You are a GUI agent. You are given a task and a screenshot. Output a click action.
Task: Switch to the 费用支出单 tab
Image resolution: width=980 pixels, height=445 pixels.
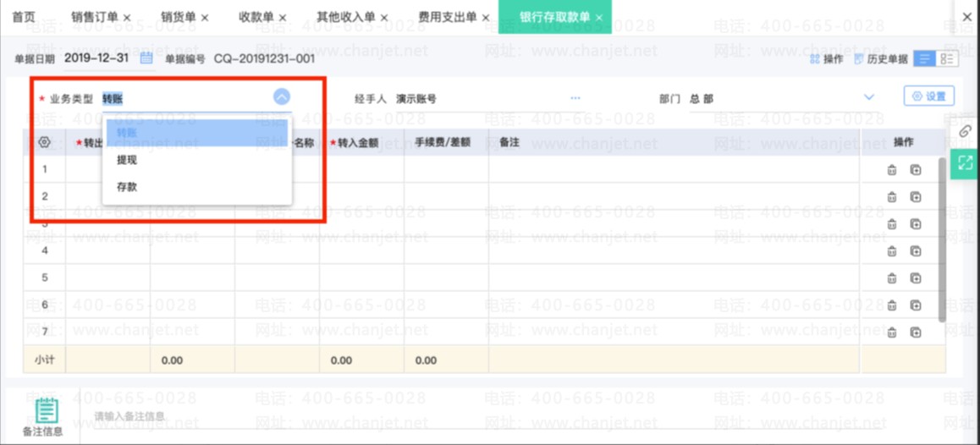(449, 17)
